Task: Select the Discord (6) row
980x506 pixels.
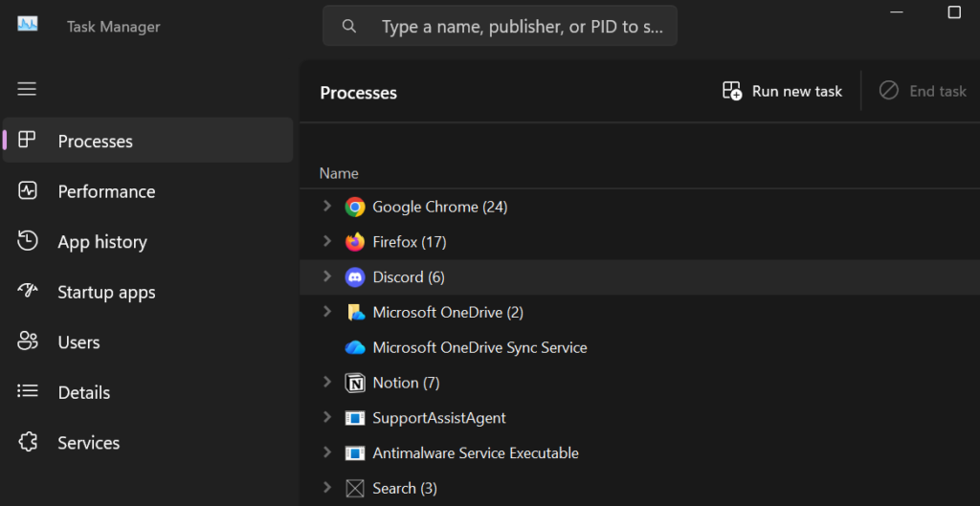Action: pos(640,277)
